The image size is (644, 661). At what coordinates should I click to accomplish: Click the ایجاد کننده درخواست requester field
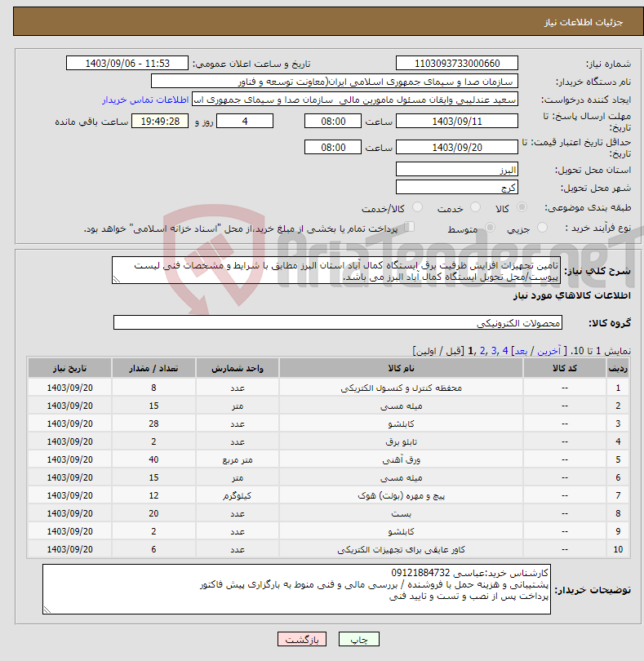(x=355, y=100)
